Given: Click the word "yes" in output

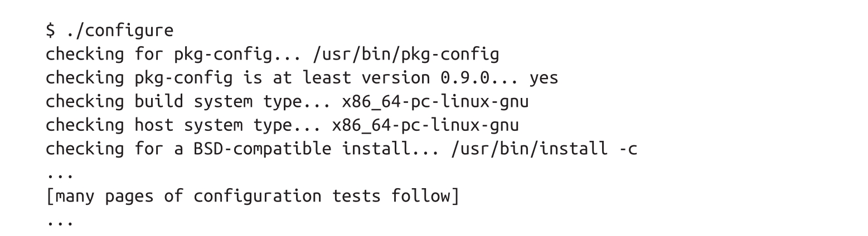Looking at the screenshot, I should pos(544,78).
